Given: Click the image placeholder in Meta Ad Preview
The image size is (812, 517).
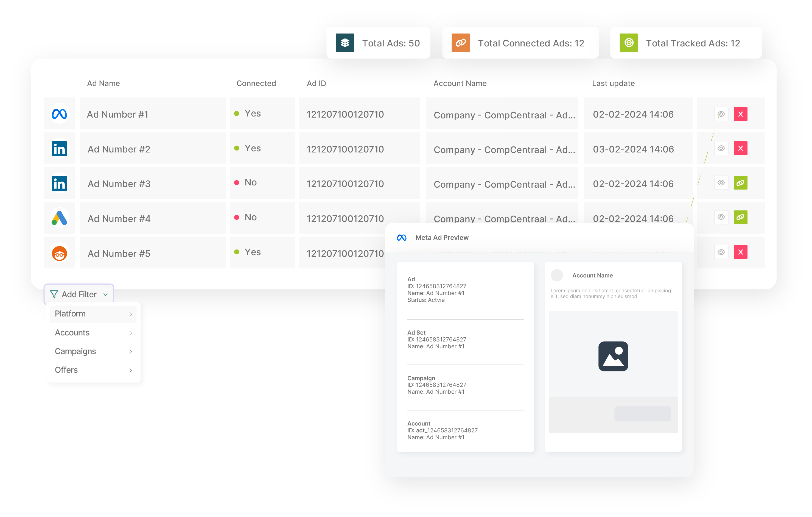Looking at the screenshot, I should tap(613, 356).
